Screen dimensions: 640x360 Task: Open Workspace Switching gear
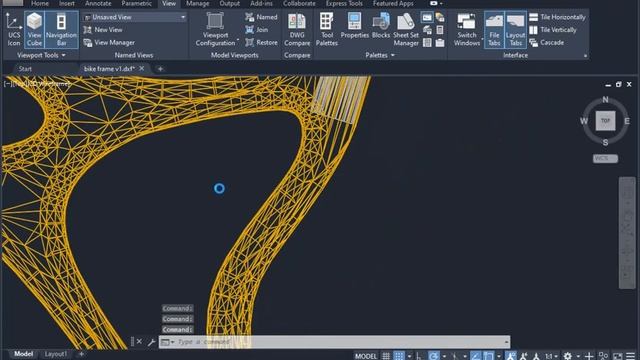pyautogui.click(x=568, y=356)
